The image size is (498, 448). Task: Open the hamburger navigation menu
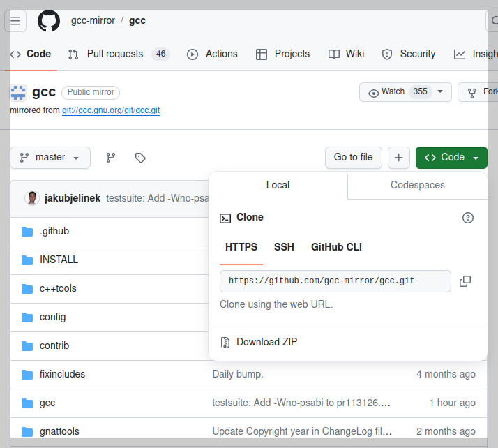15,21
